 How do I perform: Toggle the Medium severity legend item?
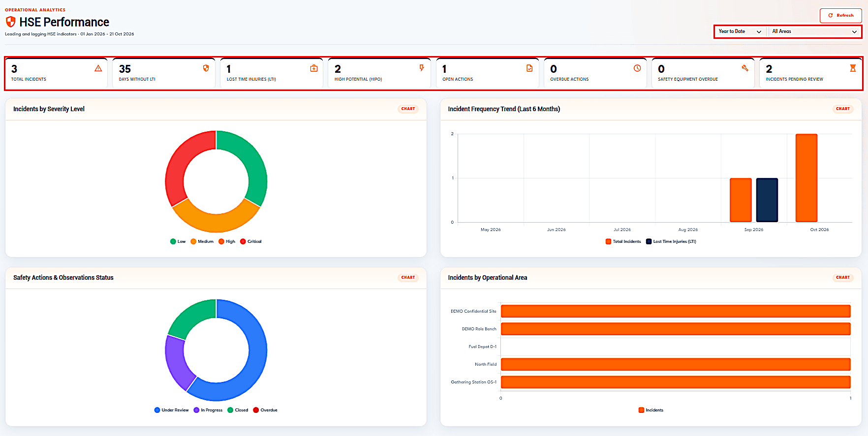pos(202,241)
